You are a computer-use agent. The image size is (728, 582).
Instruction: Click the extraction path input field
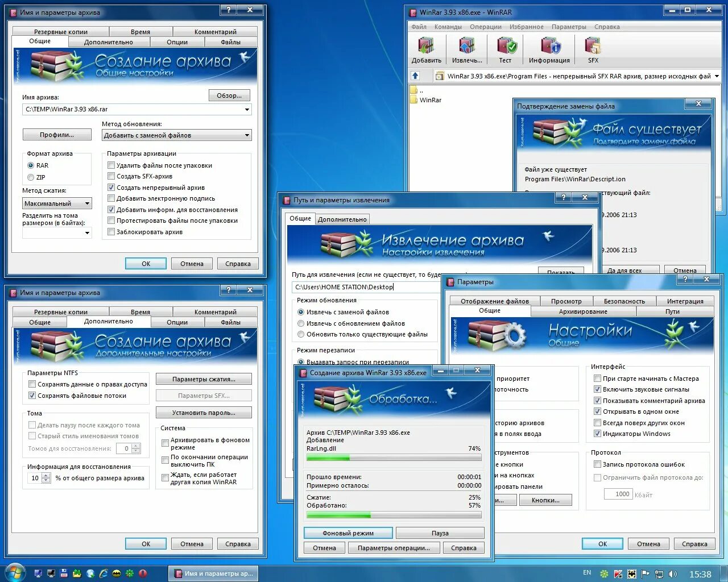(x=366, y=287)
